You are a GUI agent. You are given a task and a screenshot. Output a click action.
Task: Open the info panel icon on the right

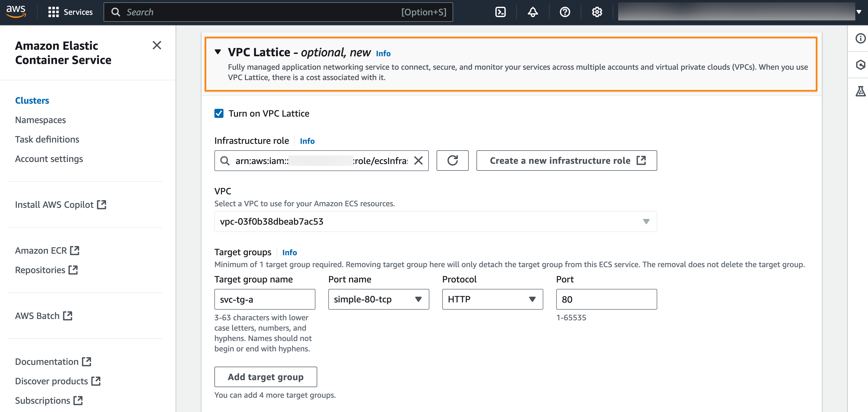860,38
